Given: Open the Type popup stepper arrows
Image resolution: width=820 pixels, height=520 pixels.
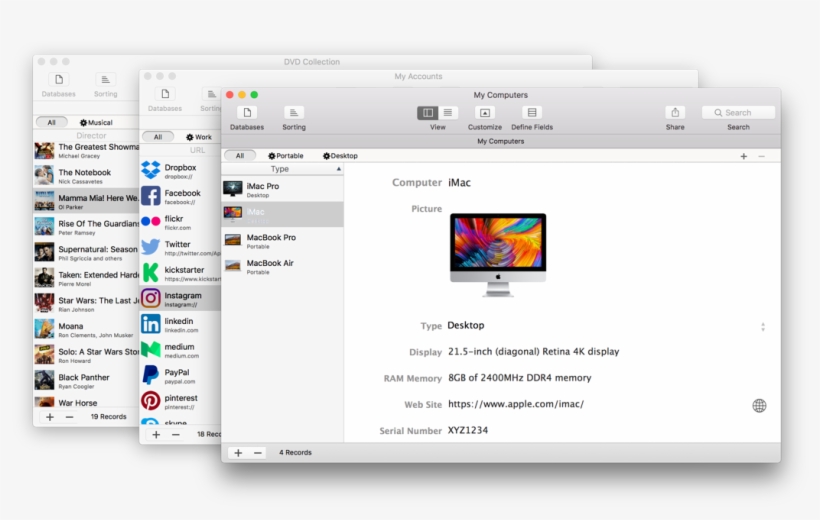Looking at the screenshot, I should coord(763,327).
